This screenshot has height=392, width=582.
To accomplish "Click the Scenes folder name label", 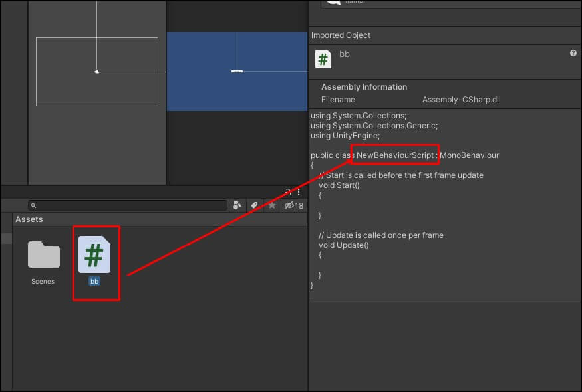I will 43,282.
